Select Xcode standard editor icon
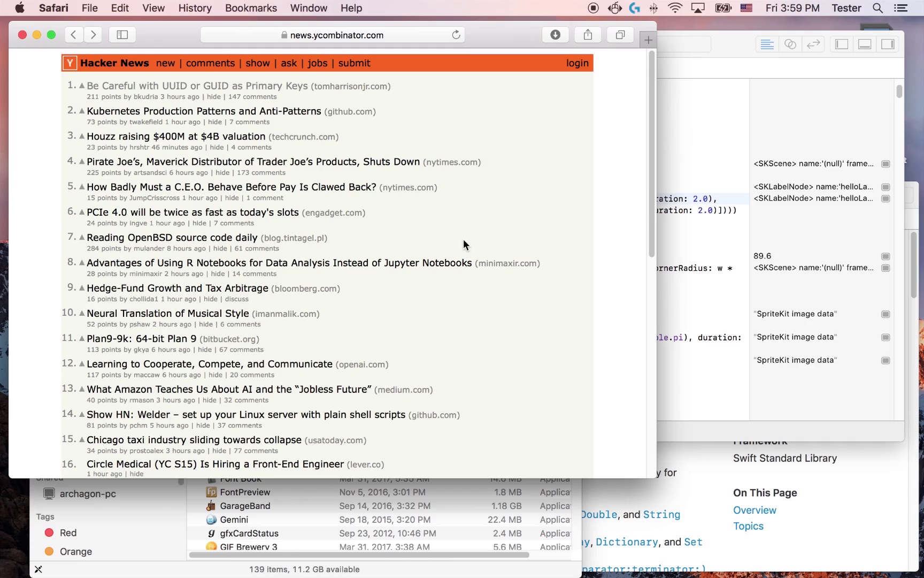This screenshot has width=924, height=578. point(767,44)
